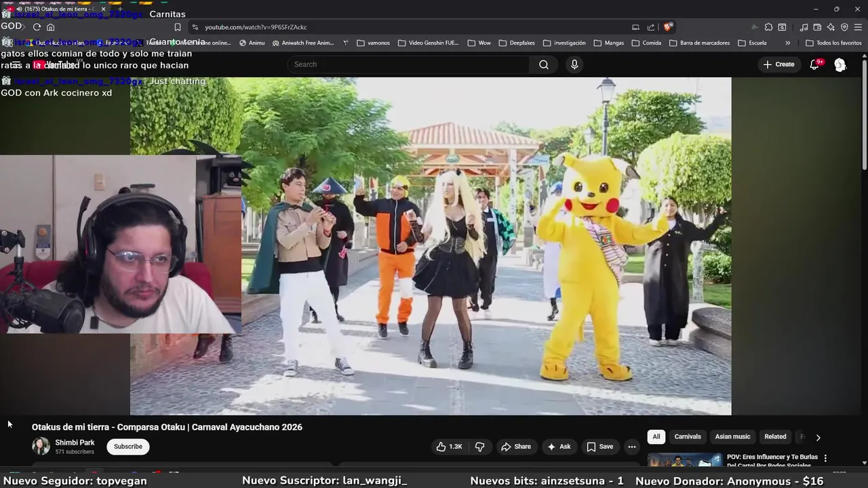Screen dimensions: 868x488
Task: Open the Leo AI sparkle icon
Action: click(x=831, y=27)
